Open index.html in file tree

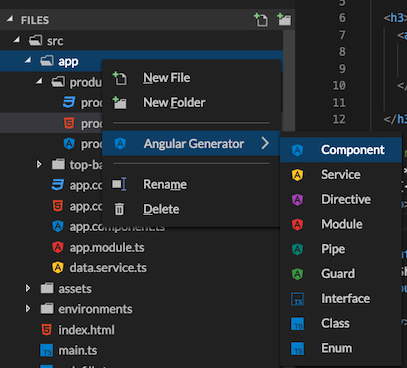[x=86, y=330]
